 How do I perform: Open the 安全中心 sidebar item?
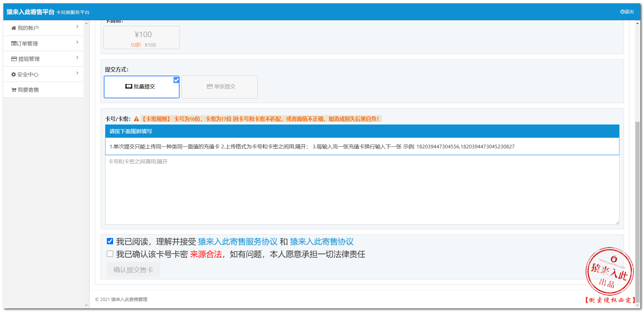43,74
